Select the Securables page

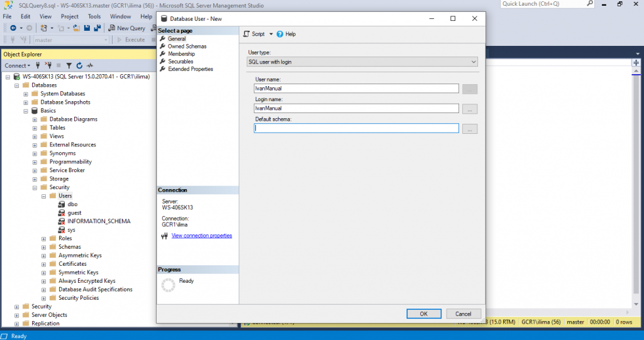pyautogui.click(x=180, y=62)
